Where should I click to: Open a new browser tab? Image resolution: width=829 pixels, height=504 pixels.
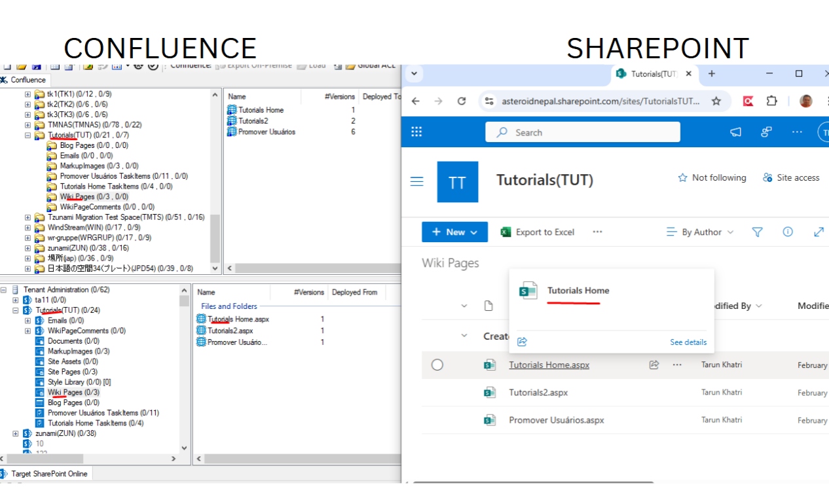[712, 73]
